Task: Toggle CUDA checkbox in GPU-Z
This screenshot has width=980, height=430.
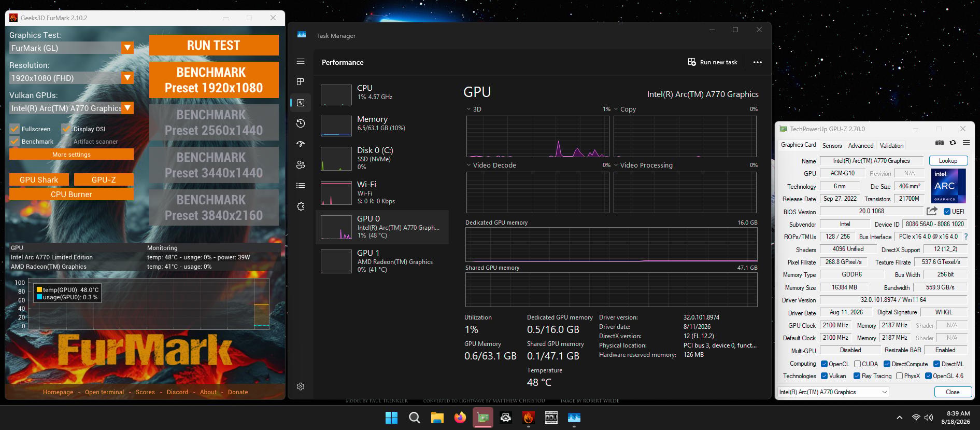Action: click(857, 364)
